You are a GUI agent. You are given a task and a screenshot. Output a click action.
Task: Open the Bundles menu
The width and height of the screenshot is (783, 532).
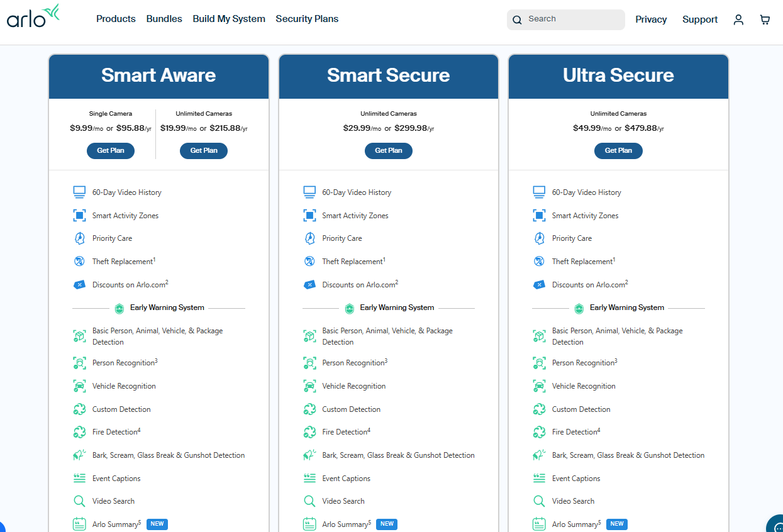point(164,19)
